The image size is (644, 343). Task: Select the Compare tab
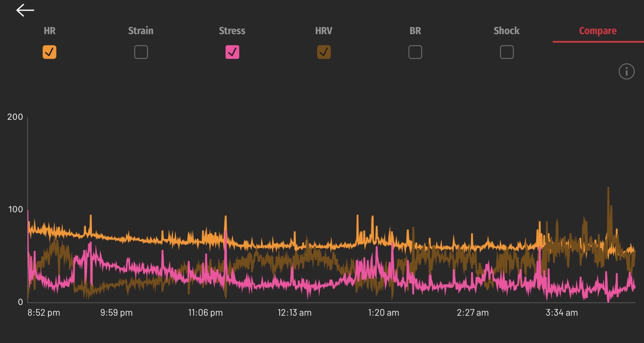[598, 31]
